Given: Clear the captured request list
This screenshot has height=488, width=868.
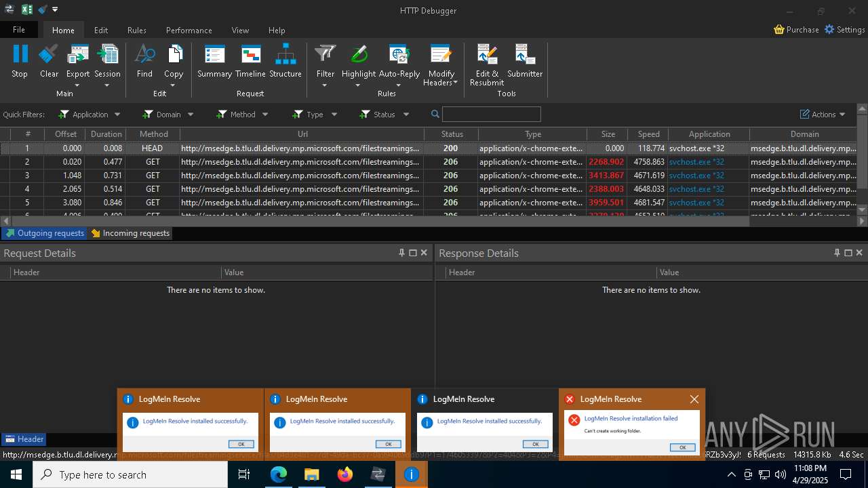Looking at the screenshot, I should [49, 61].
